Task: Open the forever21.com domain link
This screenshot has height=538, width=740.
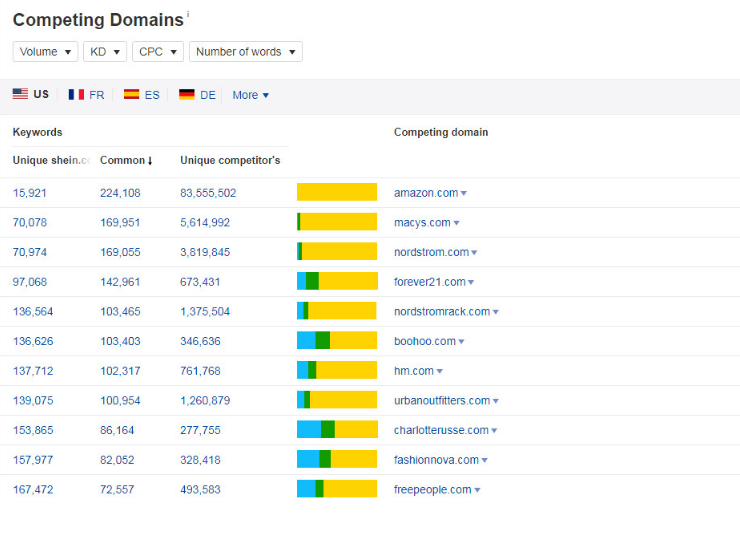Action: tap(429, 282)
